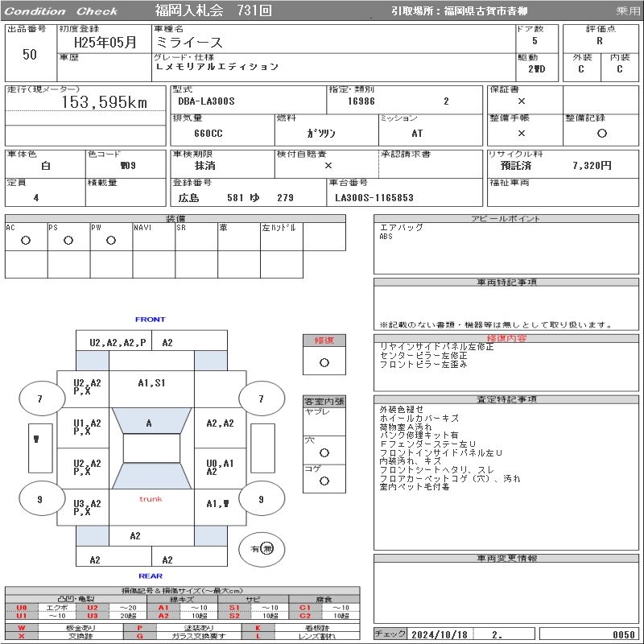Toggle the 修復 repair history circle
The image size is (644, 644).
point(324,362)
